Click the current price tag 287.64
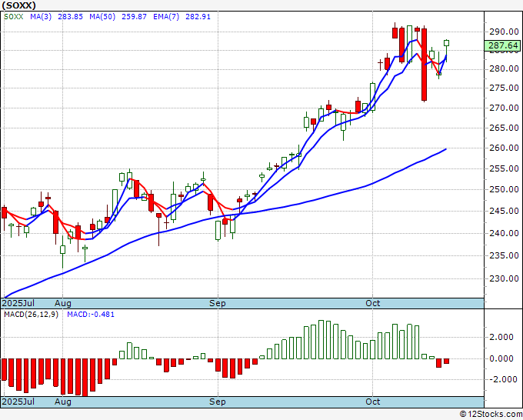Screen dimensions: 523x420 502,45
